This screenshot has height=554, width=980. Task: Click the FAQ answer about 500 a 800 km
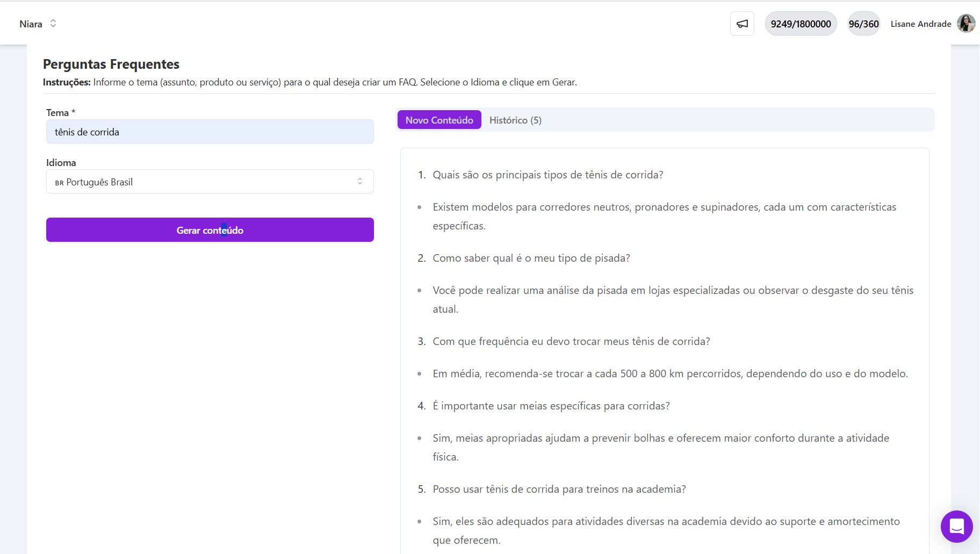pyautogui.click(x=669, y=373)
